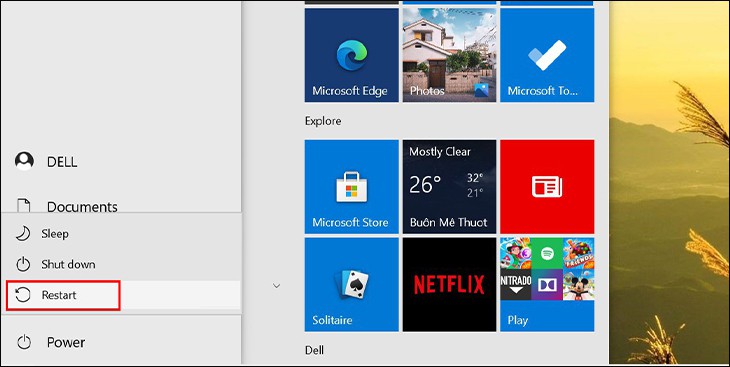The image size is (730, 367).
Task: Open the Photos tile
Action: tap(449, 55)
